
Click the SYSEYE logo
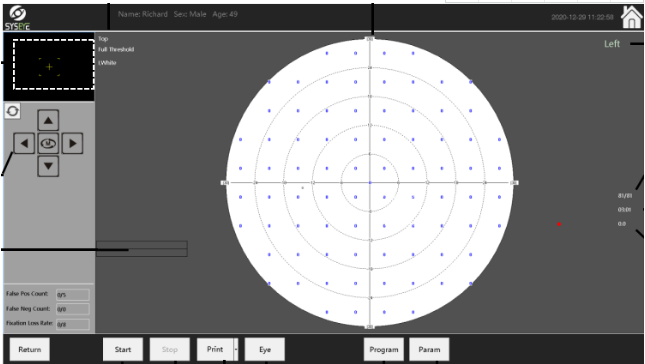[x=17, y=18]
